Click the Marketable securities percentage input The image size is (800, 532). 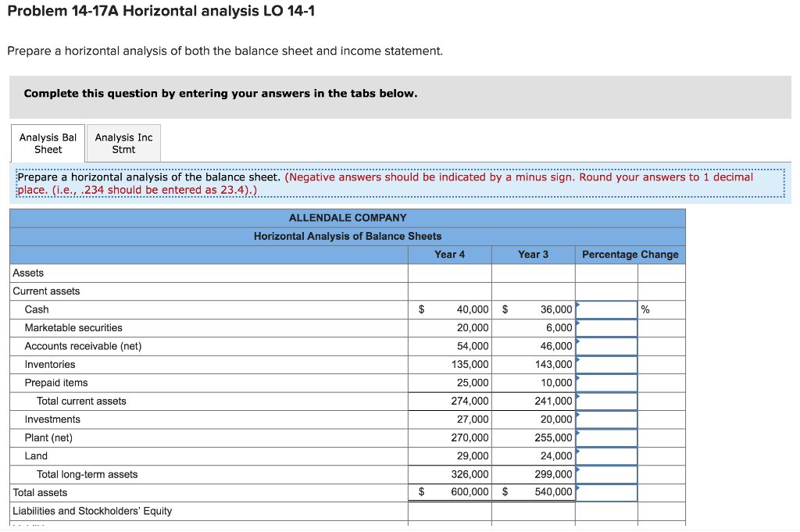pos(606,327)
